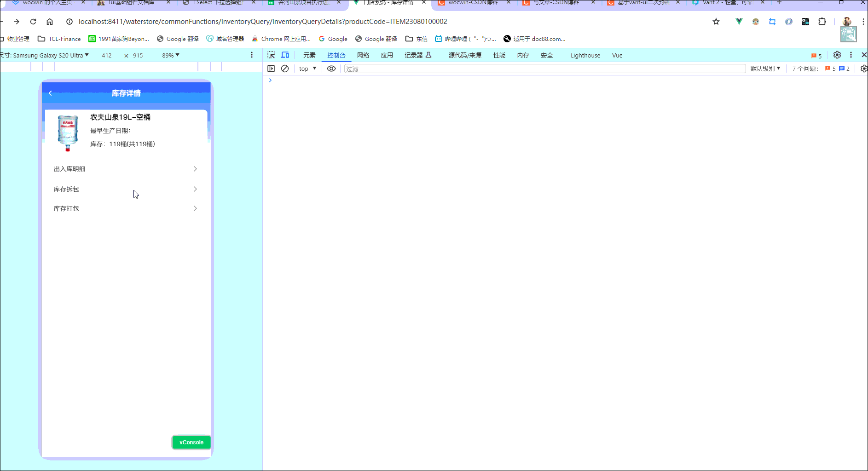Open the Chrome 网上应用 bookmark
This screenshot has height=471, width=868.
coord(281,39)
